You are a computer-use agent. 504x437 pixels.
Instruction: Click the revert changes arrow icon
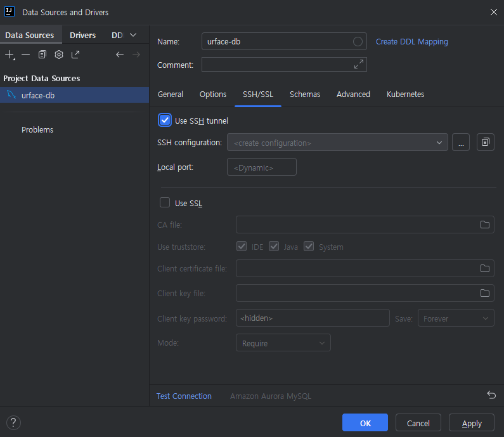[x=491, y=395]
